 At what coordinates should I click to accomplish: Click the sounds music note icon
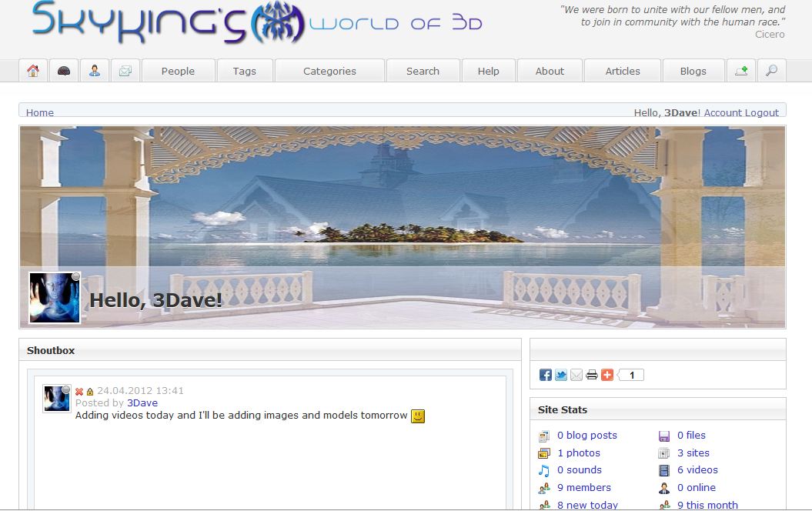[x=543, y=471]
